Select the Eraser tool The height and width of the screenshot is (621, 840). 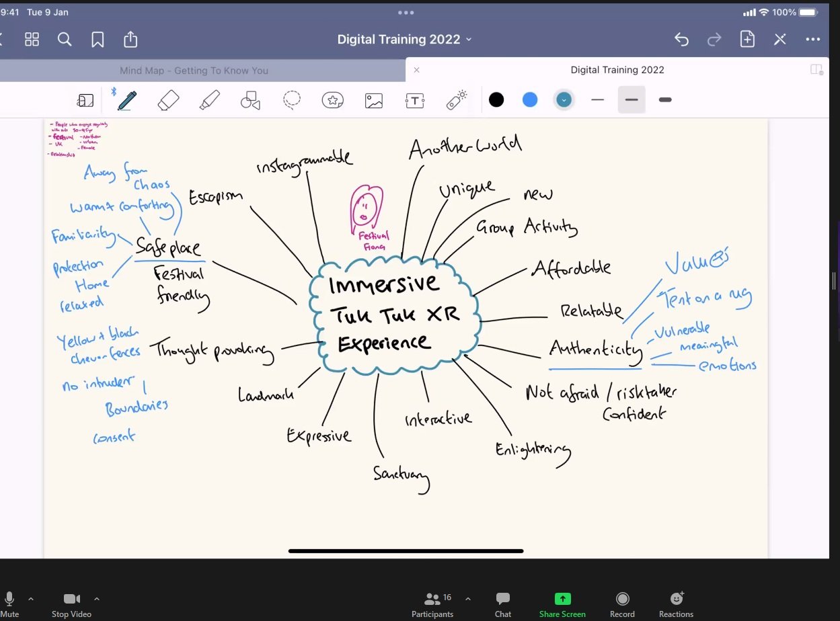168,101
